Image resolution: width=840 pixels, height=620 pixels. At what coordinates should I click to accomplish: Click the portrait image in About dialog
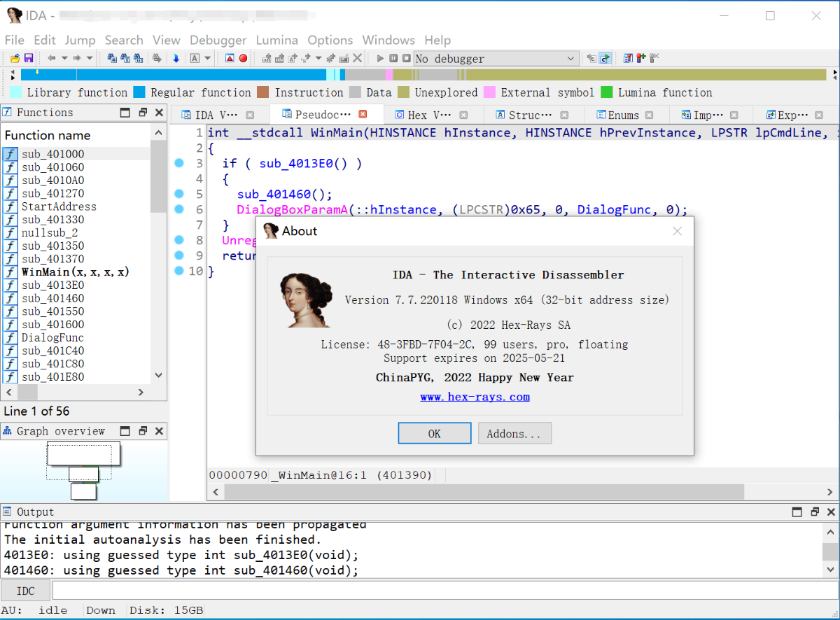(304, 300)
